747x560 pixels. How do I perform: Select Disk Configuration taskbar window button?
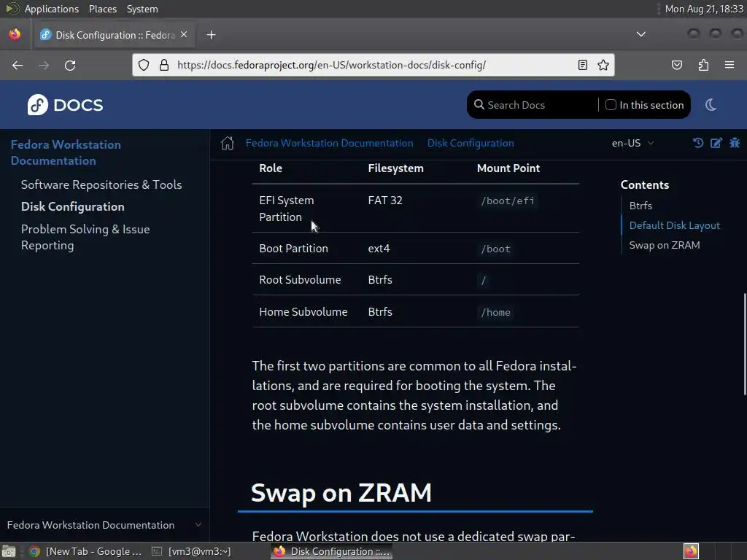tap(332, 551)
